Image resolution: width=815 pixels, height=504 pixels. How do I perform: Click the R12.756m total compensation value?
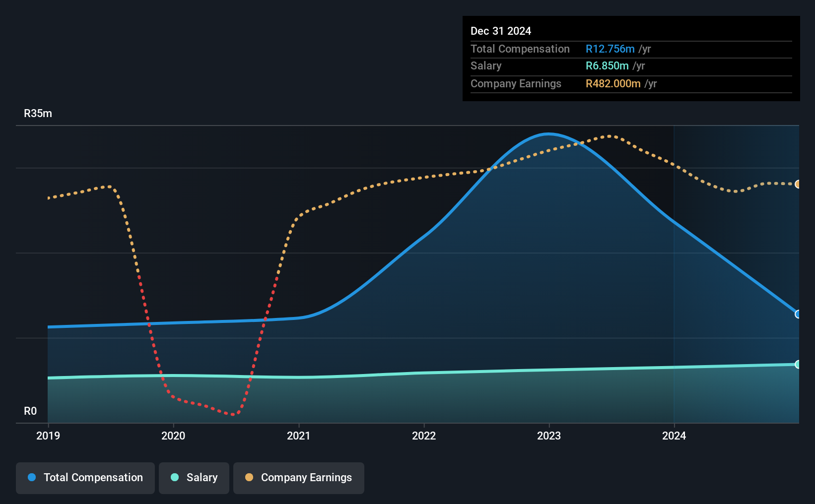(610, 49)
